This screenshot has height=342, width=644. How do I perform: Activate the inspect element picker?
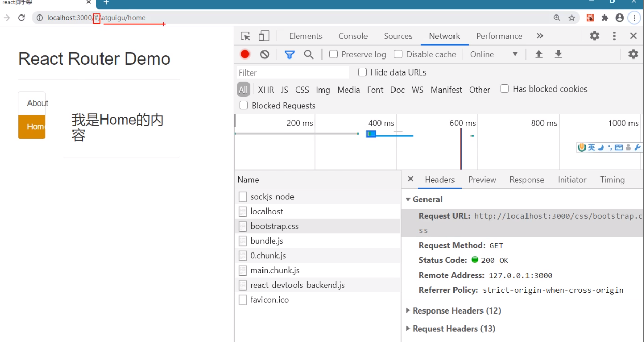(x=245, y=36)
